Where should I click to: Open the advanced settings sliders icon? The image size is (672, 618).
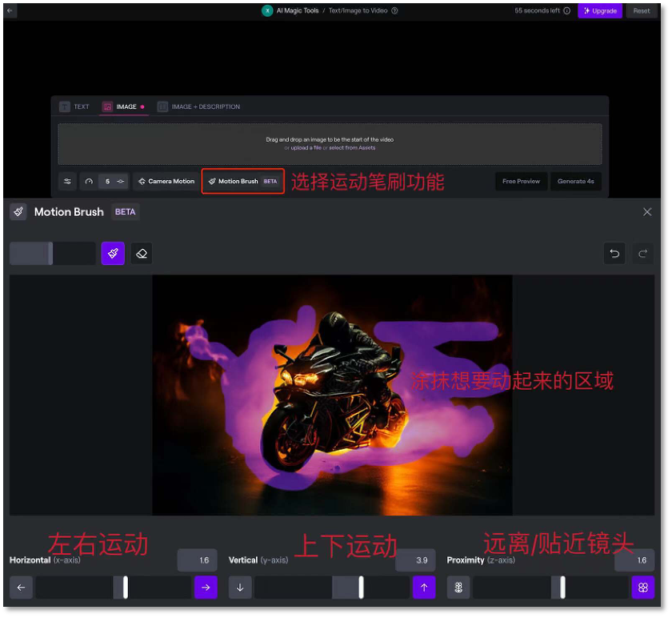pos(67,182)
